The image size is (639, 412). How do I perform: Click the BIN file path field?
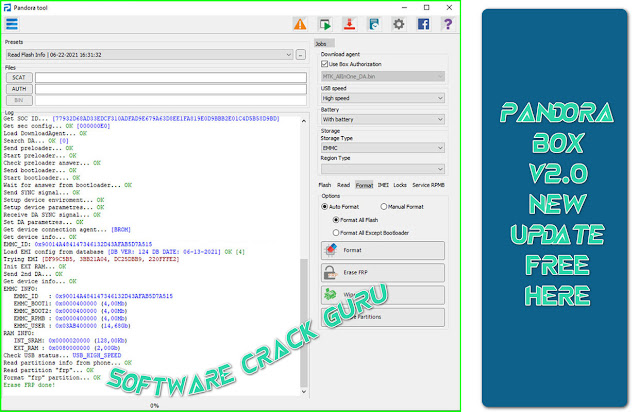pos(171,100)
